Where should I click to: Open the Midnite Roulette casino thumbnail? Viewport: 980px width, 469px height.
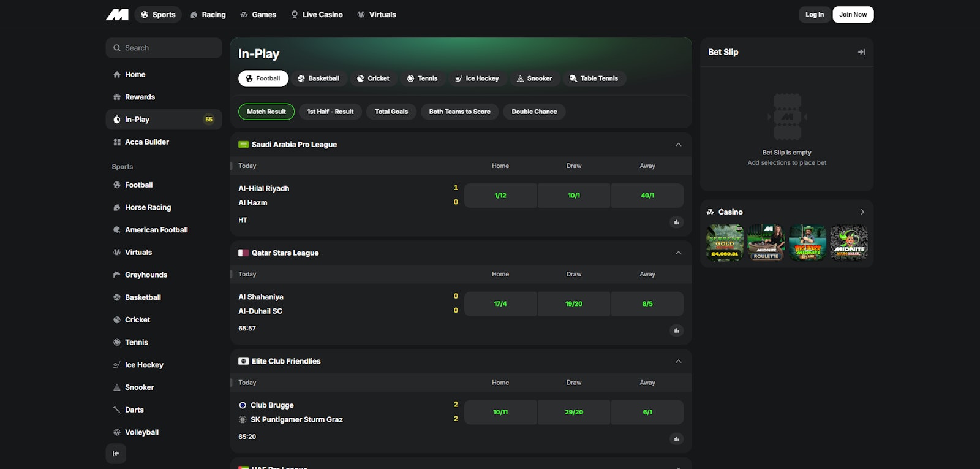click(x=766, y=243)
